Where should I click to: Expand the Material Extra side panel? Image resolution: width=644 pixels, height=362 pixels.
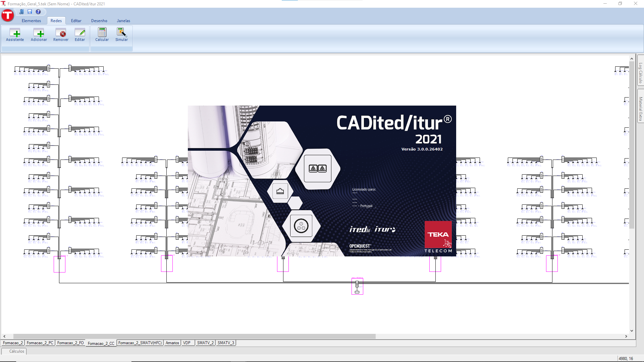coord(640,106)
